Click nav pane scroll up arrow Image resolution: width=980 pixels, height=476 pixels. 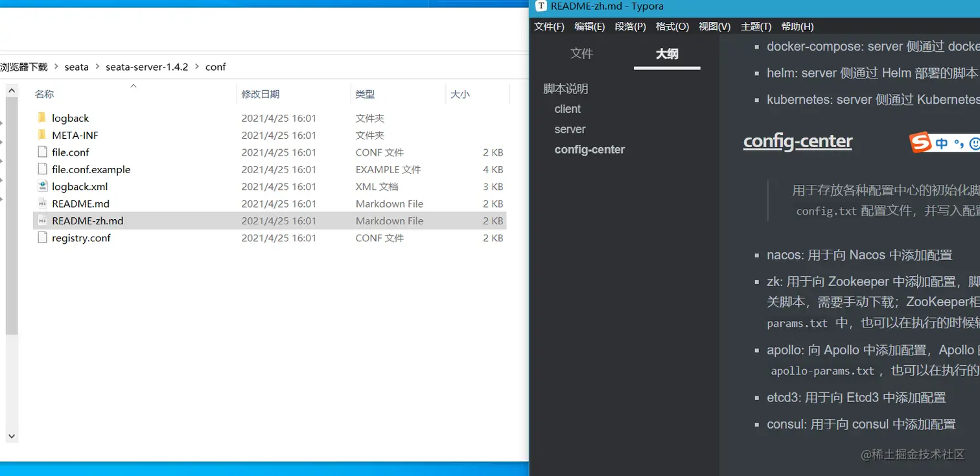(x=11, y=89)
